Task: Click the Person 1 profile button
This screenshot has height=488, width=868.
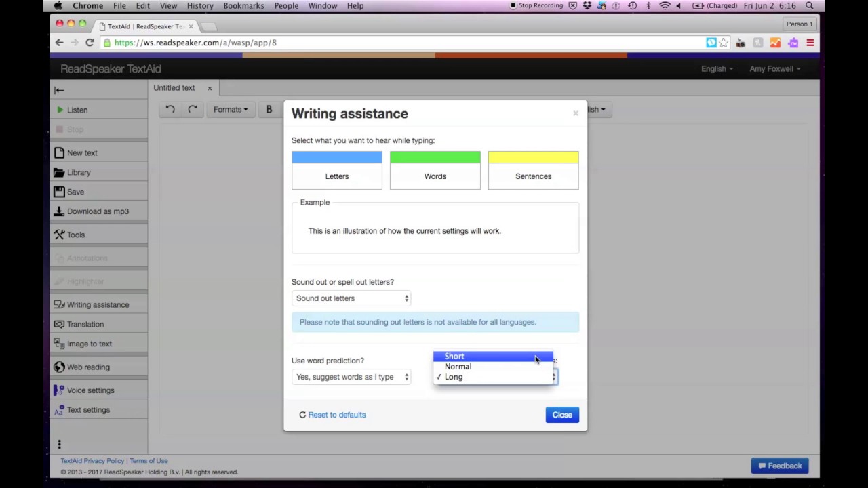Action: (800, 24)
